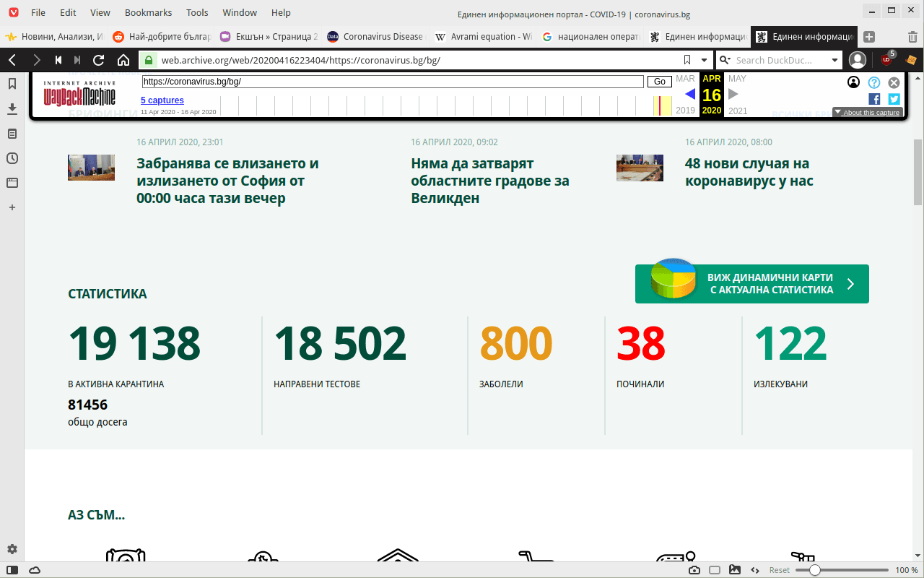This screenshot has height=578, width=924.
Task: Go to the browser home page
Action: click(x=123, y=60)
